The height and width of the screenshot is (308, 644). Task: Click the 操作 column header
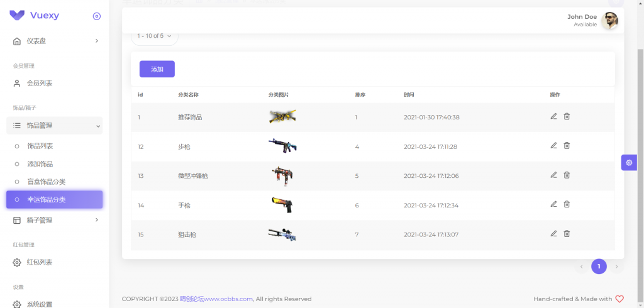click(x=555, y=95)
